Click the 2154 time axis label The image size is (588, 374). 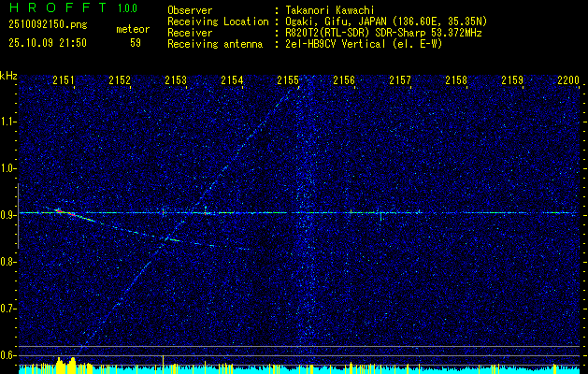(x=232, y=79)
